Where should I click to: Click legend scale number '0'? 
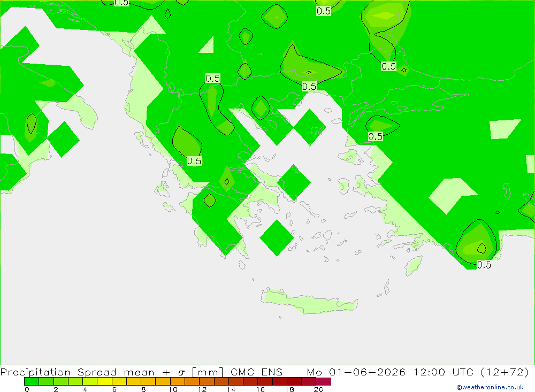pos(27,389)
